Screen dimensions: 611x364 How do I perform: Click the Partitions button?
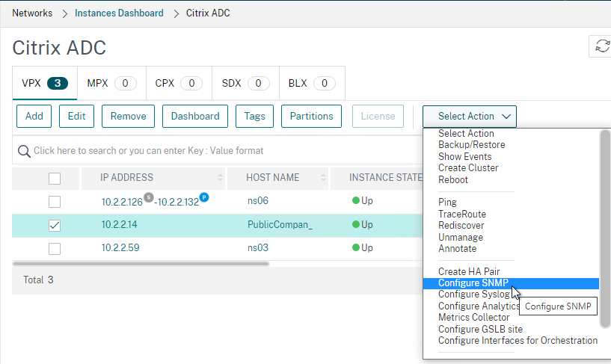coord(311,117)
